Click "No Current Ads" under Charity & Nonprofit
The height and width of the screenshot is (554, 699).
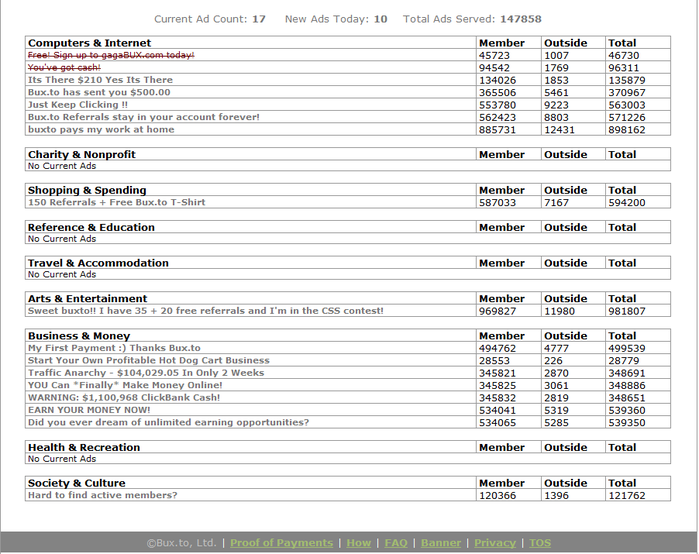tap(62, 166)
